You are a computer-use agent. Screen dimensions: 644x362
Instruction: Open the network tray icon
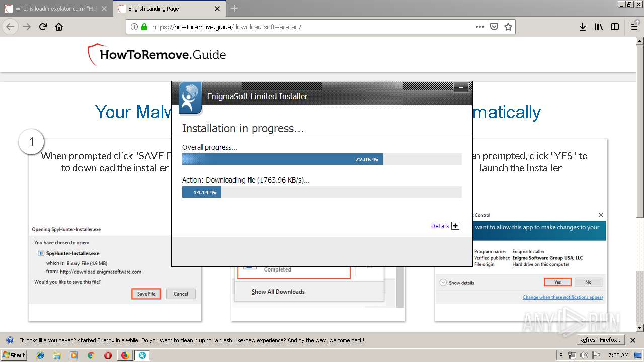572,355
